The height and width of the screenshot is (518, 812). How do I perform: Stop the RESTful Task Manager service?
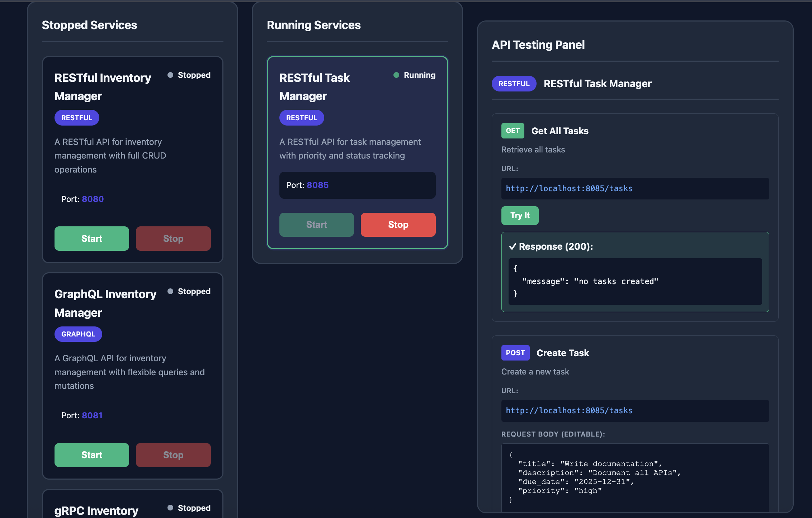398,225
